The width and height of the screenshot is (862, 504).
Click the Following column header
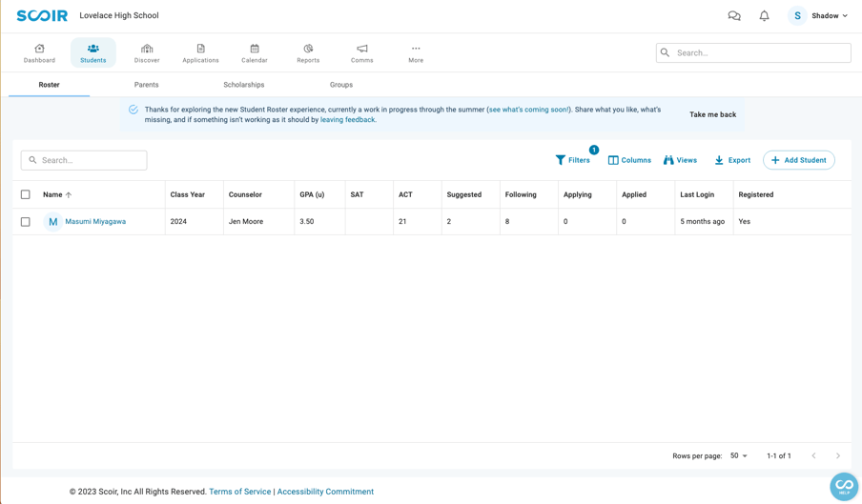(x=521, y=195)
